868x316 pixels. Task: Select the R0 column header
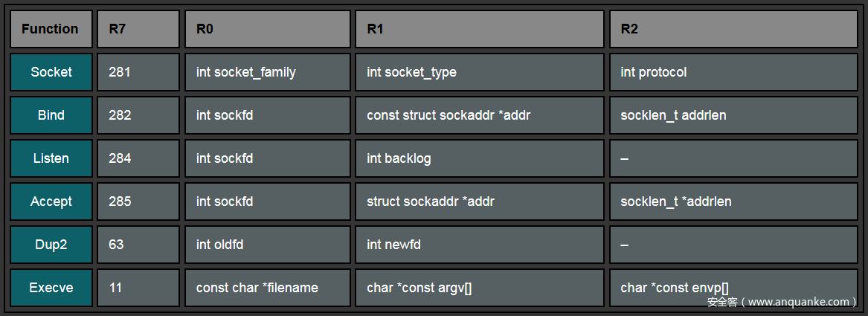point(267,29)
